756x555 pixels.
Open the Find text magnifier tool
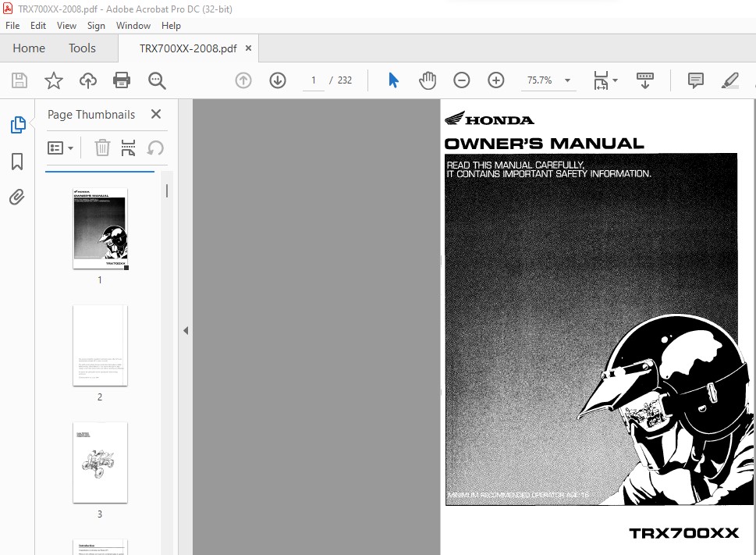pos(157,80)
